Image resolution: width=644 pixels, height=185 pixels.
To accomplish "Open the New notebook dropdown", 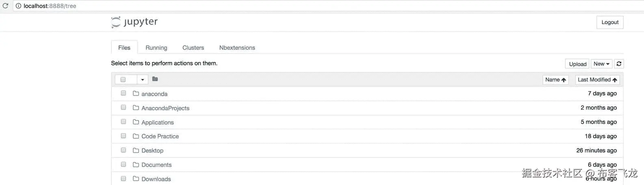I will click(601, 64).
